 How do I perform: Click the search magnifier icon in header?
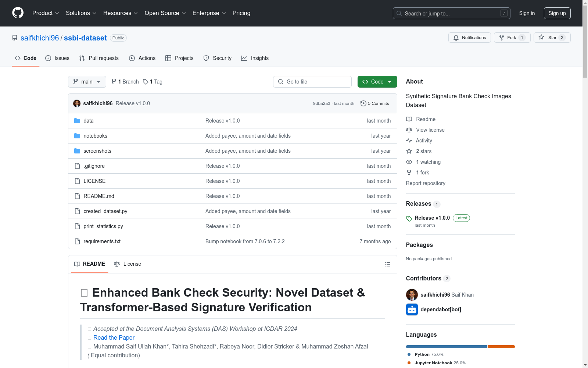399,13
